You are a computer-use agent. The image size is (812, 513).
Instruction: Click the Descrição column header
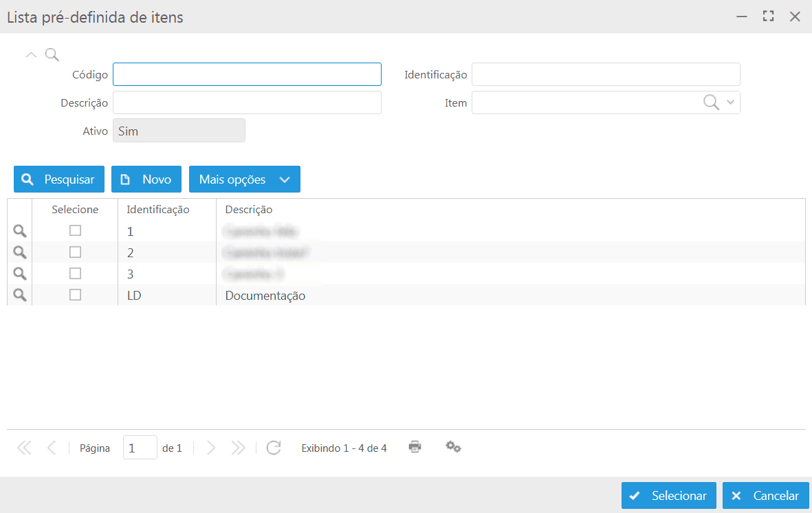click(249, 210)
